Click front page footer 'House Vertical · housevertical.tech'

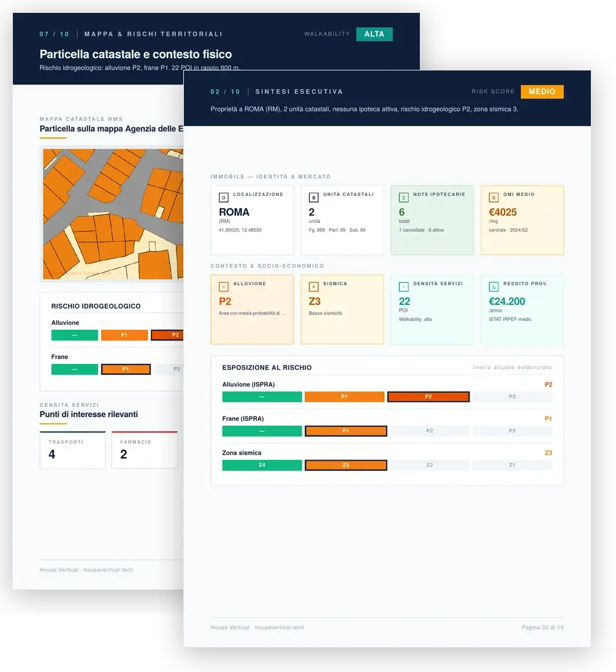257,627
